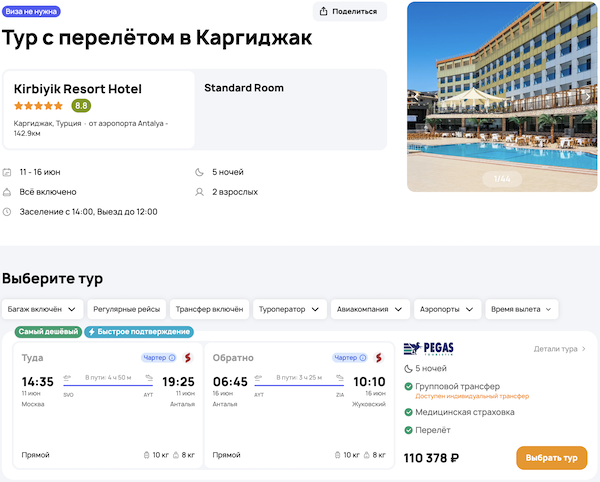Click the Быстрое подтверждение tag

139,331
